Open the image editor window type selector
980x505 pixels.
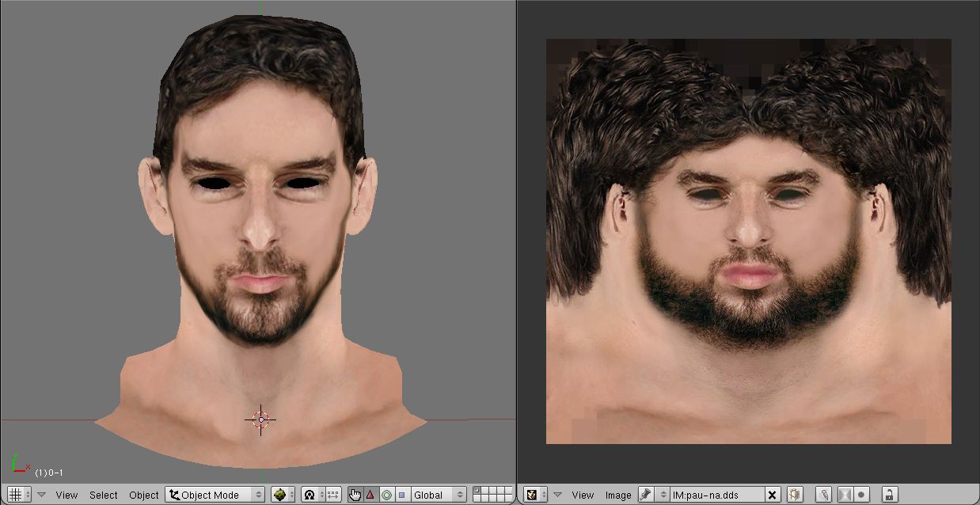coord(537,495)
